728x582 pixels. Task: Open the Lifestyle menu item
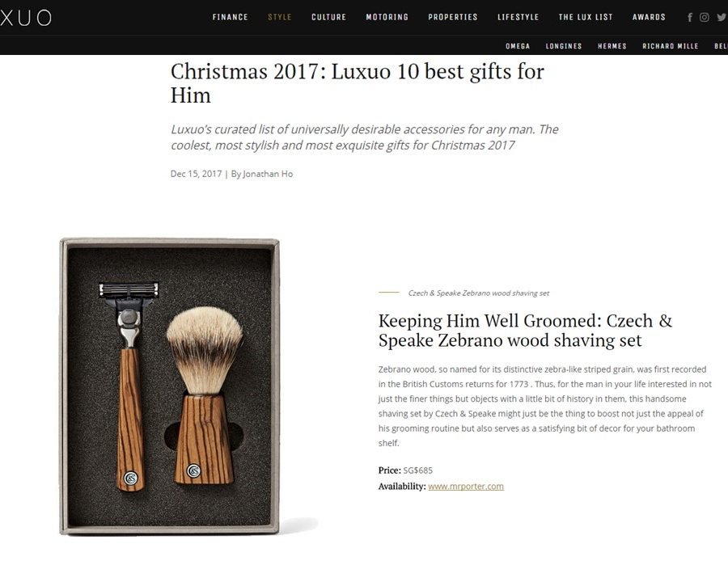point(518,17)
